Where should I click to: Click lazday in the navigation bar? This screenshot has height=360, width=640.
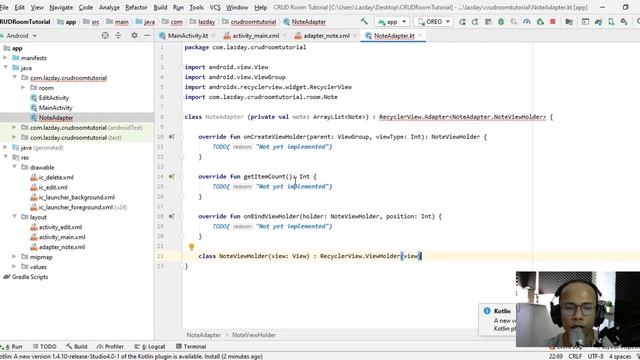tap(207, 22)
